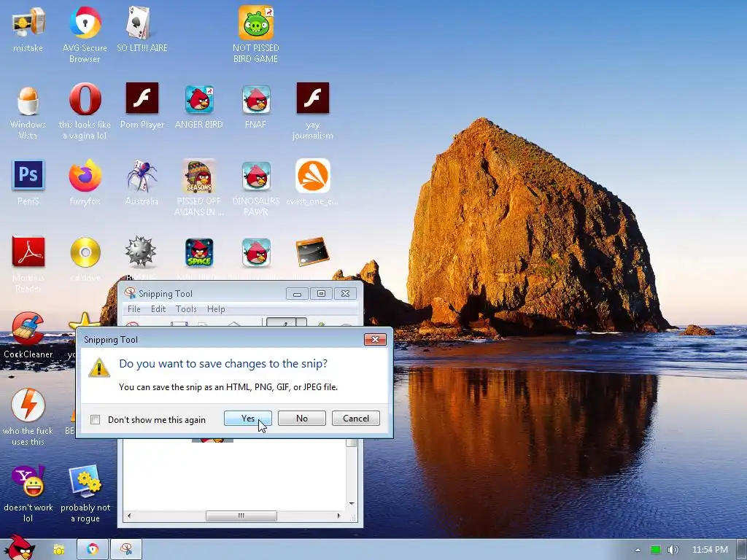Minimize the Snipping Tool window
This screenshot has width=747, height=560.
[297, 294]
